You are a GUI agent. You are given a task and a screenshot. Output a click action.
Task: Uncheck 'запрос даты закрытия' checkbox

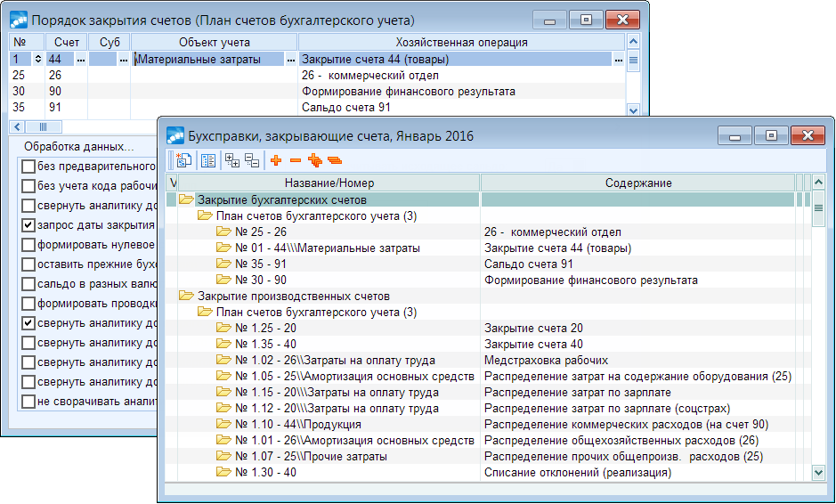click(28, 225)
